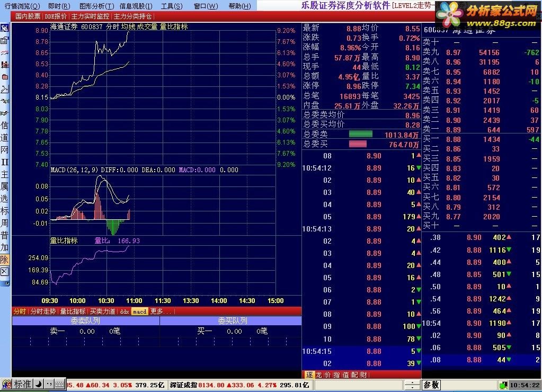Click the 网 sidebar button
Viewport: 542px width, 392px height.
pyautogui.click(x=4, y=150)
